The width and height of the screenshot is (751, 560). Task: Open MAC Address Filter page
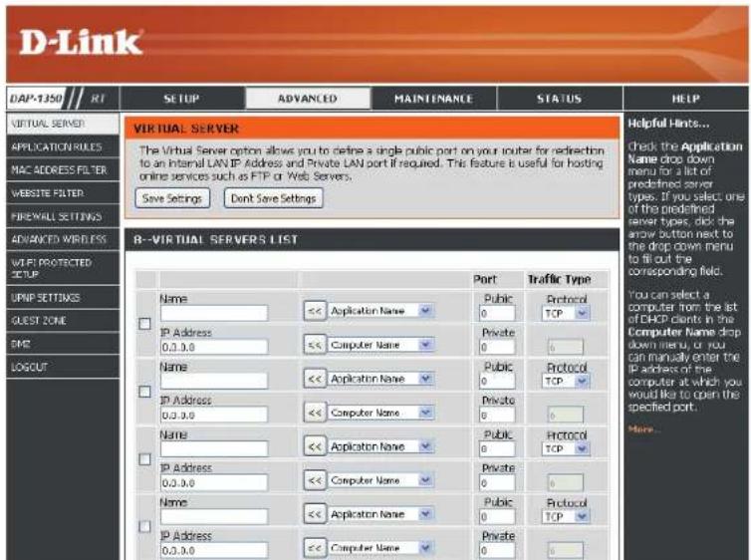(x=63, y=170)
